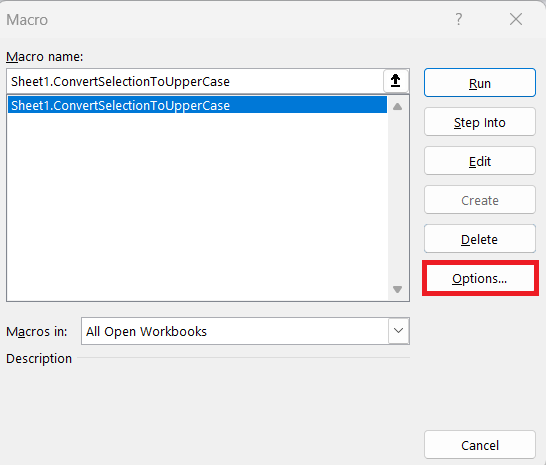Select Sheet1.ConvertSelectionToUpperCase in the macro list
The height and width of the screenshot is (465, 546).
pyautogui.click(x=197, y=105)
